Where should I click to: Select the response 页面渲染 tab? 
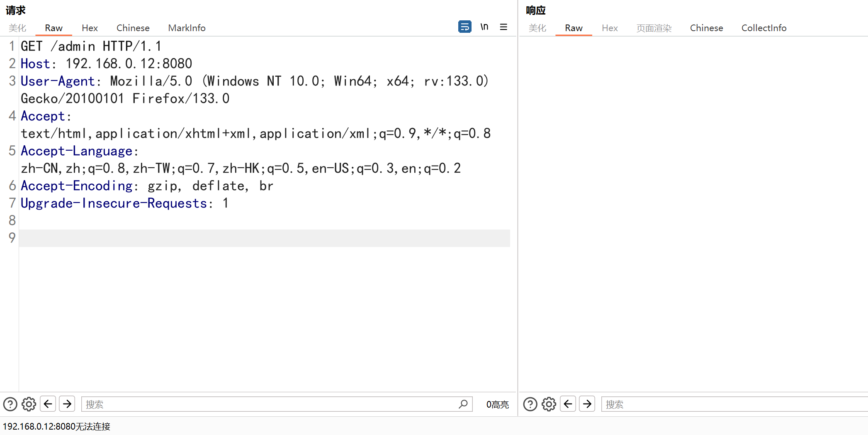point(654,28)
